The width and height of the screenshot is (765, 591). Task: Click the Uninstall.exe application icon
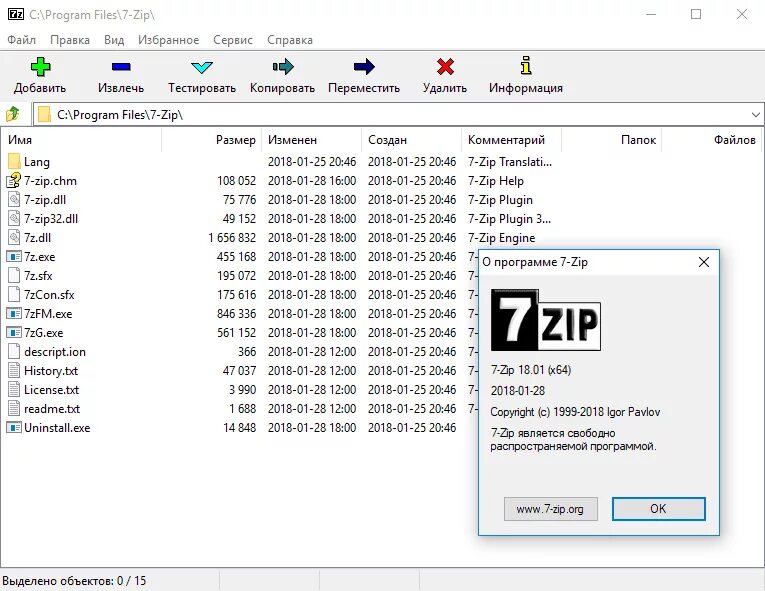click(14, 428)
